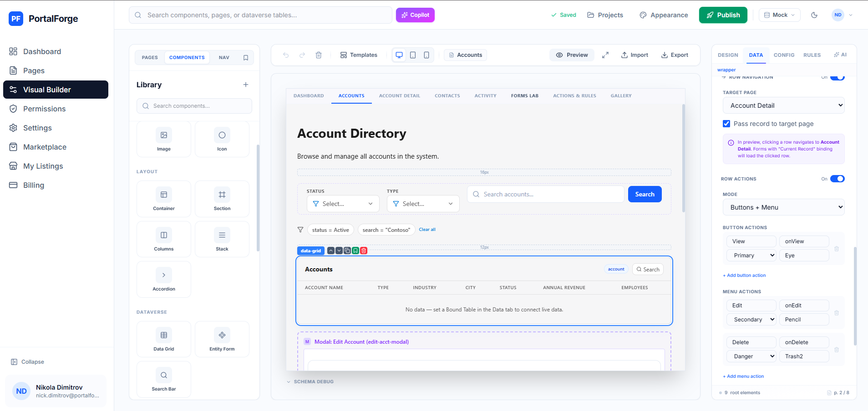The height and width of the screenshot is (411, 868).
Task: Click the fullscreen expand icon
Action: pyautogui.click(x=605, y=55)
